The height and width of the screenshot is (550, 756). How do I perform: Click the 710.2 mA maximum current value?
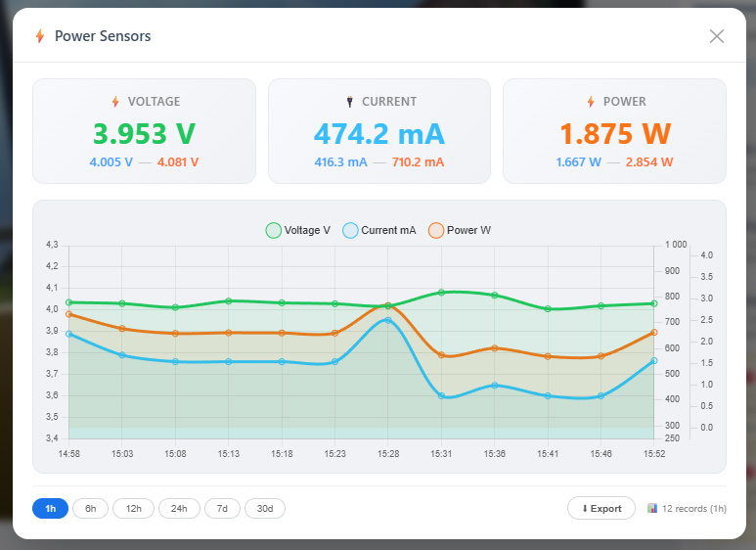point(418,162)
